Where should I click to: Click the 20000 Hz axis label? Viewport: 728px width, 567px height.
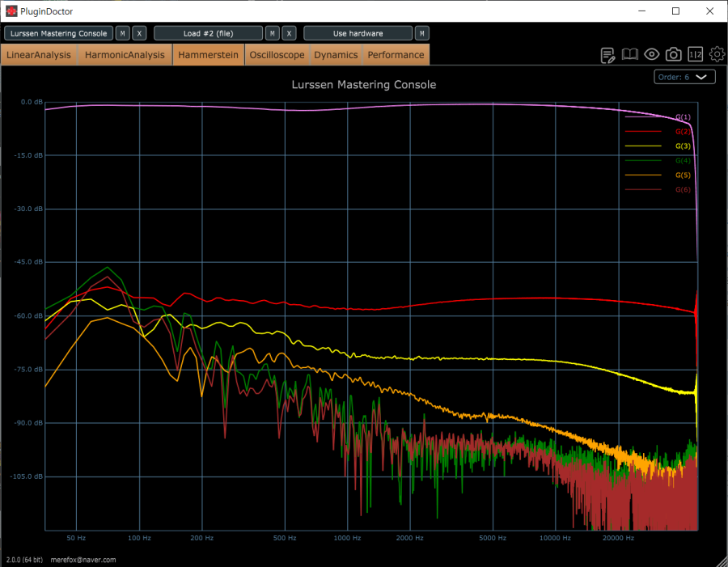[x=618, y=538]
